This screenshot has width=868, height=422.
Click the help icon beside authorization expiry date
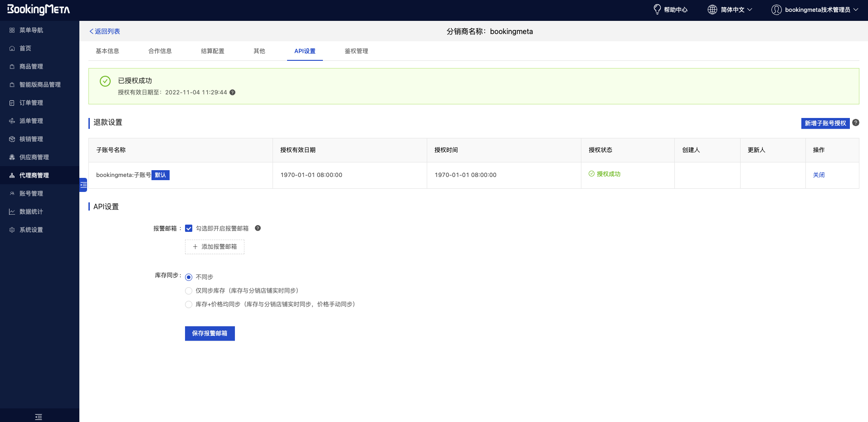point(232,93)
